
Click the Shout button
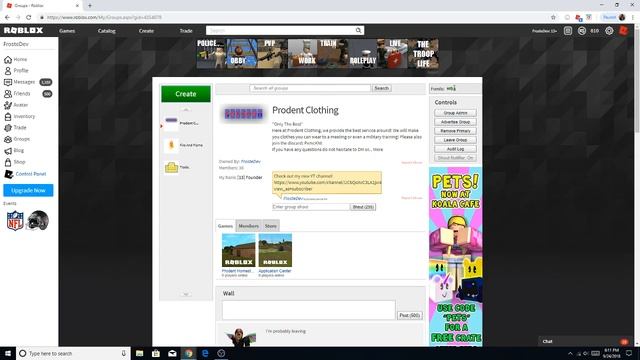point(363,207)
